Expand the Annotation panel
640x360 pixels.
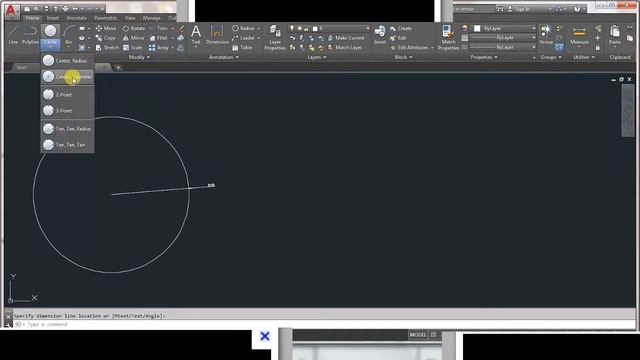(x=224, y=57)
